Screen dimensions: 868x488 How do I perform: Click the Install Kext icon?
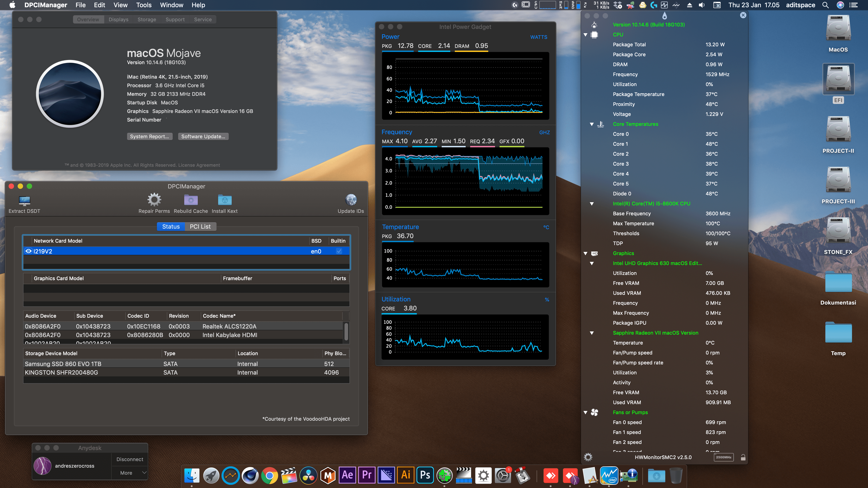tap(224, 200)
